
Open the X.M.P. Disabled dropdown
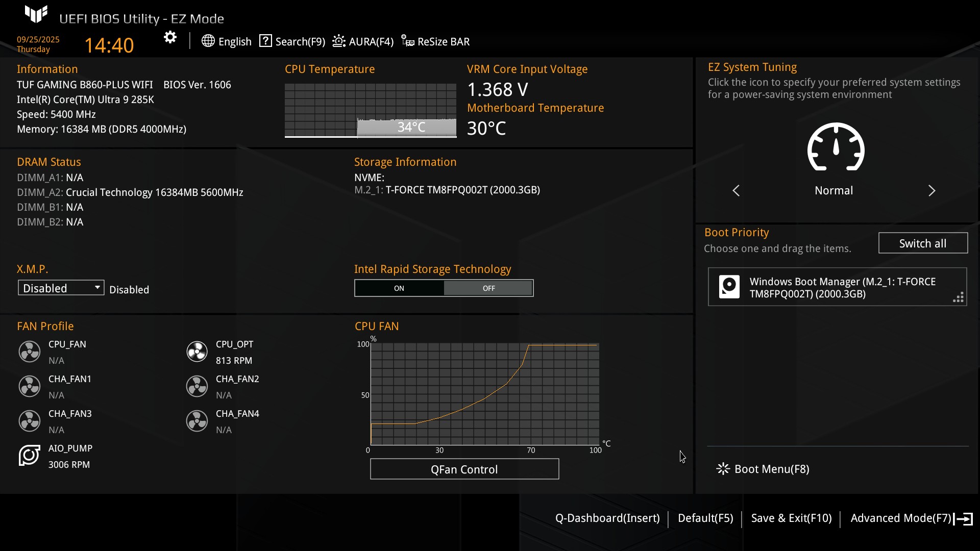[61, 288]
